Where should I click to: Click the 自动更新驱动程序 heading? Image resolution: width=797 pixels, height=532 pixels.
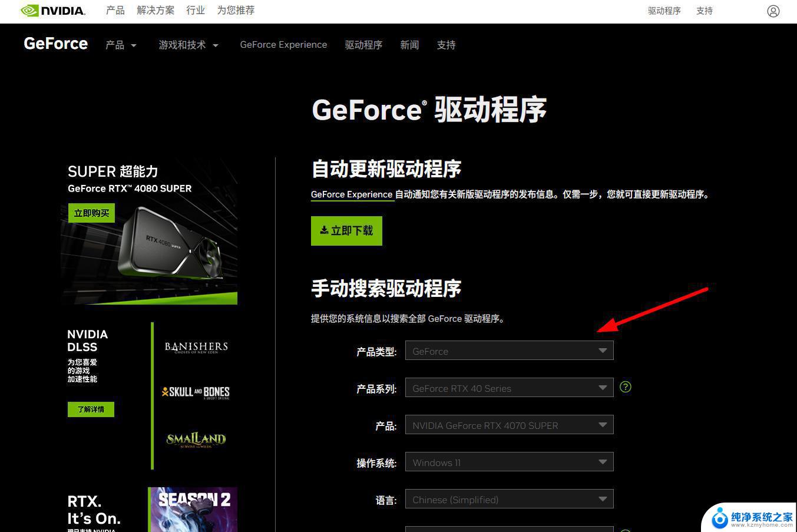click(x=386, y=169)
